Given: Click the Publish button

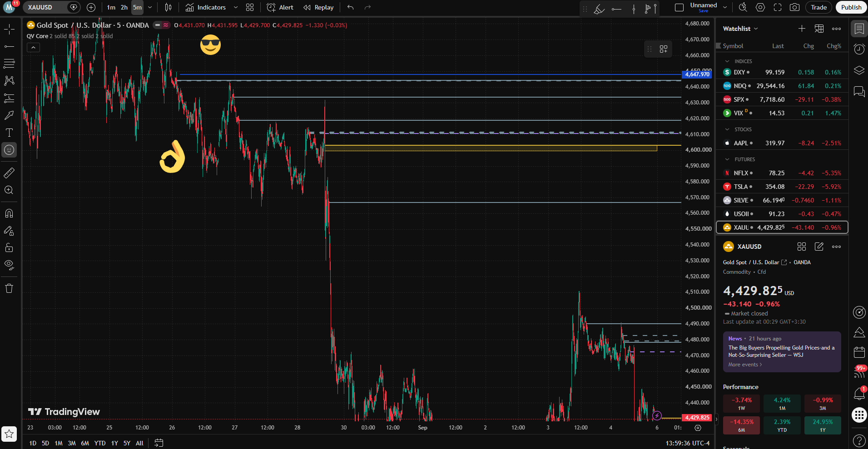Looking at the screenshot, I should pos(851,7).
